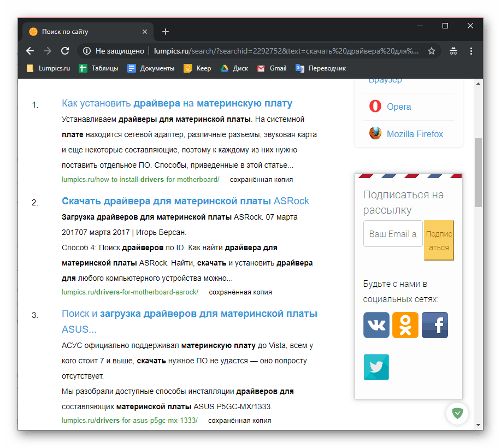Open the drivers-for-asus-p5gc-mx-1333 URL
The image size is (501, 448).
point(129,421)
